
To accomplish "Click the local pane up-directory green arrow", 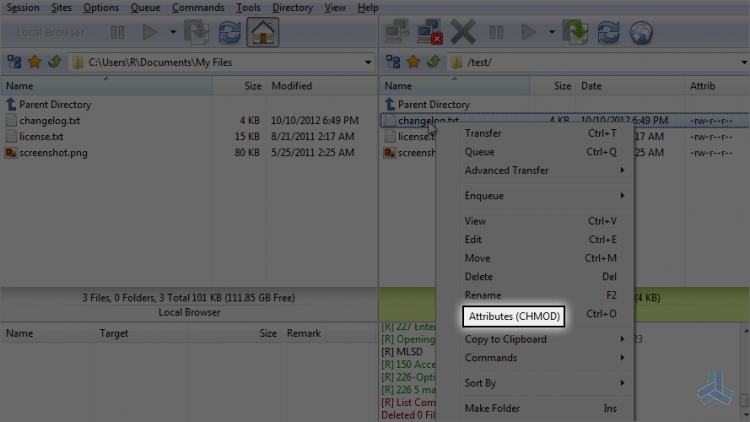I will coord(55,62).
